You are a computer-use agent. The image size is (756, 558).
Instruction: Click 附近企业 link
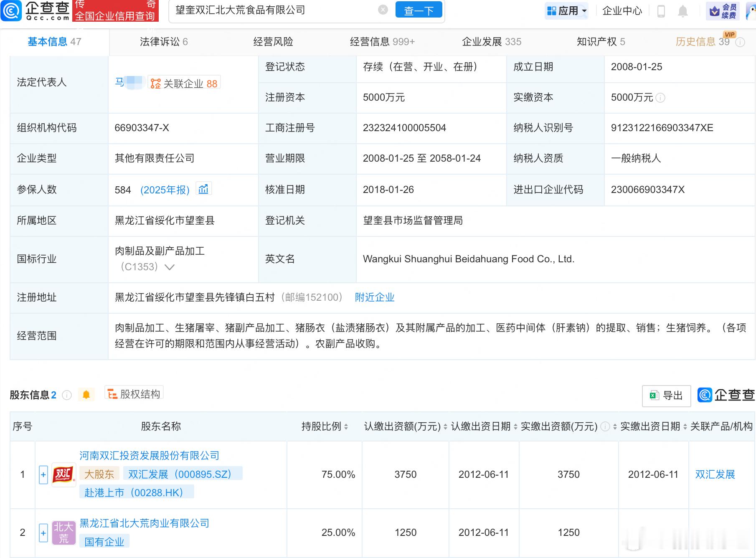[x=375, y=297]
